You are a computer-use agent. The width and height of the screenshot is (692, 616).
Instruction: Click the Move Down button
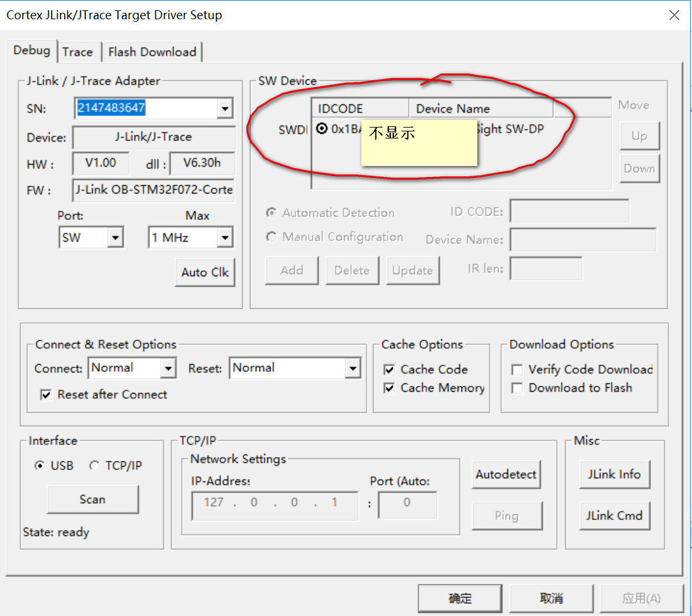639,168
